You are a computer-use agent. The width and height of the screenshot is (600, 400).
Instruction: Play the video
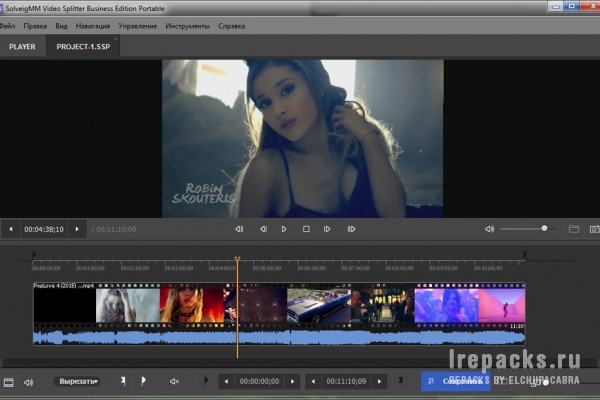(x=284, y=229)
